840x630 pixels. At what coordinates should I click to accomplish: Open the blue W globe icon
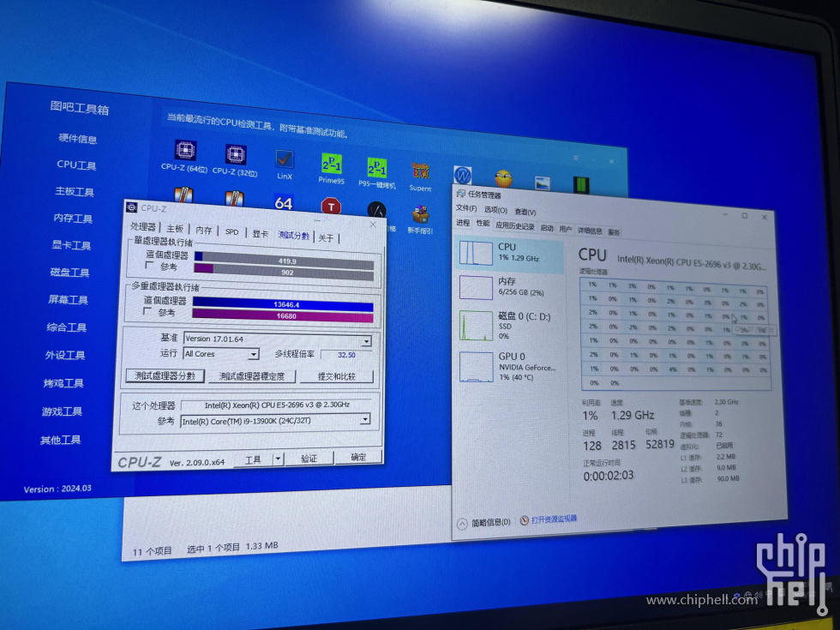462,175
